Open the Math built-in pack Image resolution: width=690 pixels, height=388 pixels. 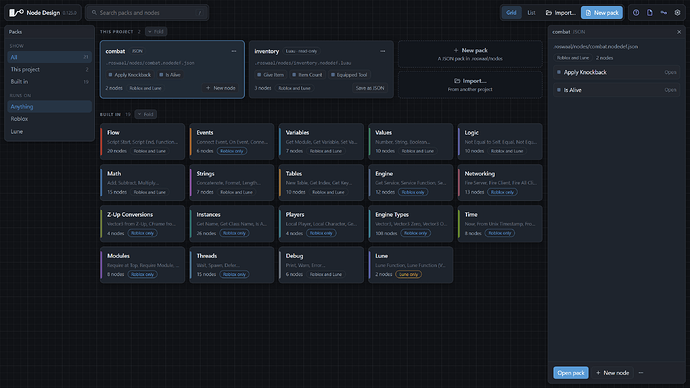pyautogui.click(x=142, y=183)
